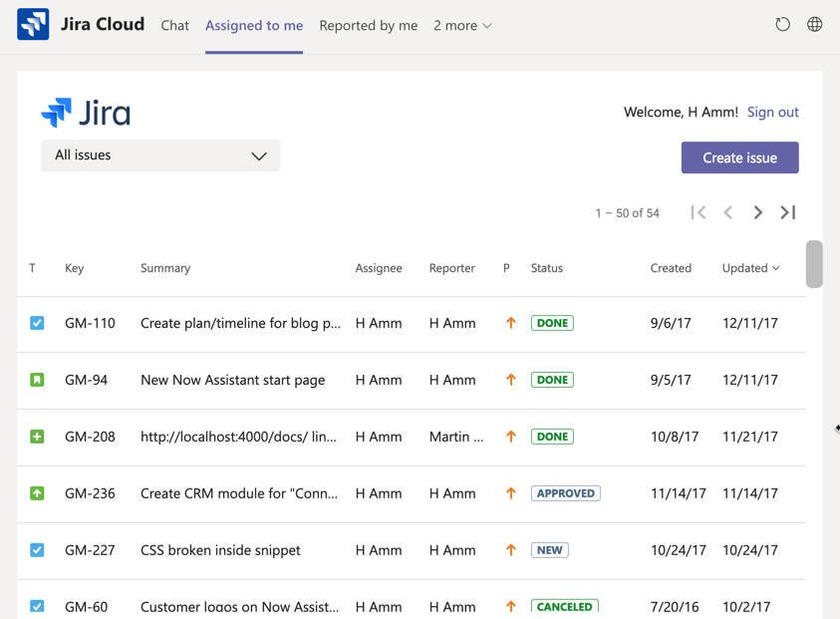The image size is (840, 619).
Task: Open issue GM-60
Action: tap(87, 607)
